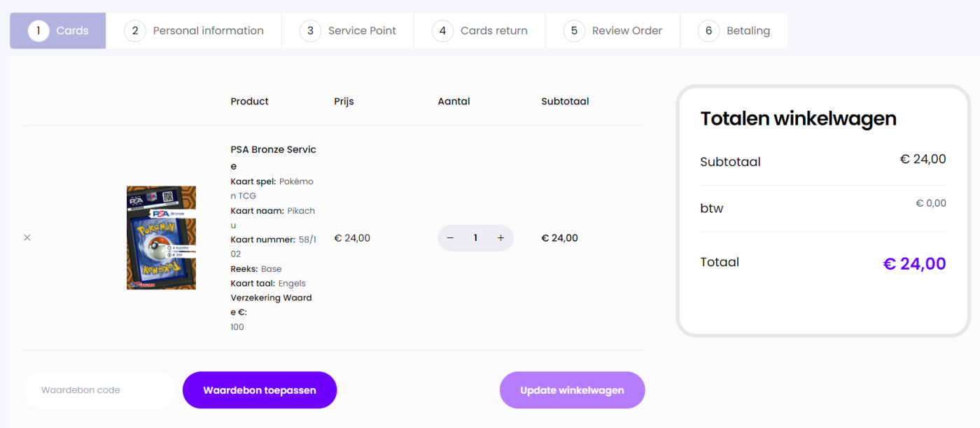The image size is (980, 428).
Task: Open the PSA Bronze card thumbnail image
Action: point(161,237)
